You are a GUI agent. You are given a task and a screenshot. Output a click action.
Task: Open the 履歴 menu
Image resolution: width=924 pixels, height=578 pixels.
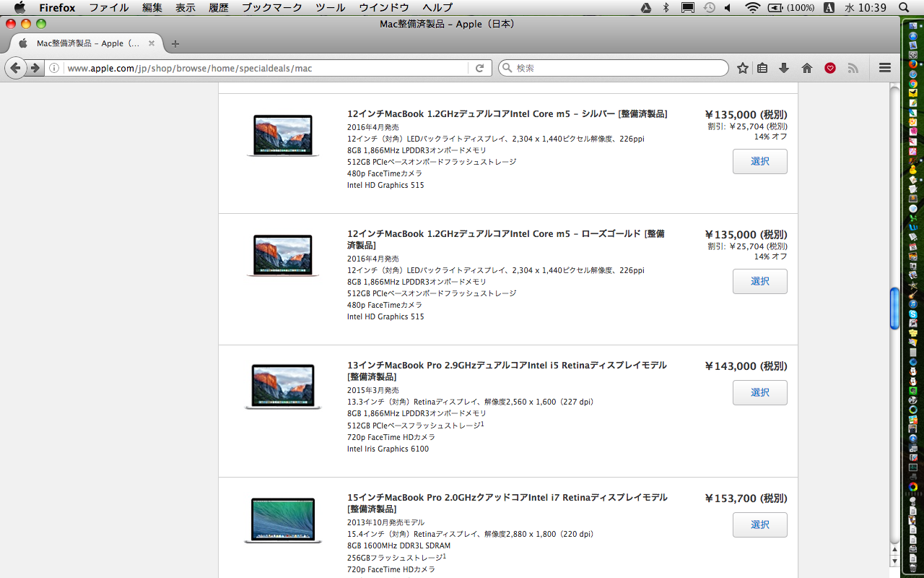219,7
